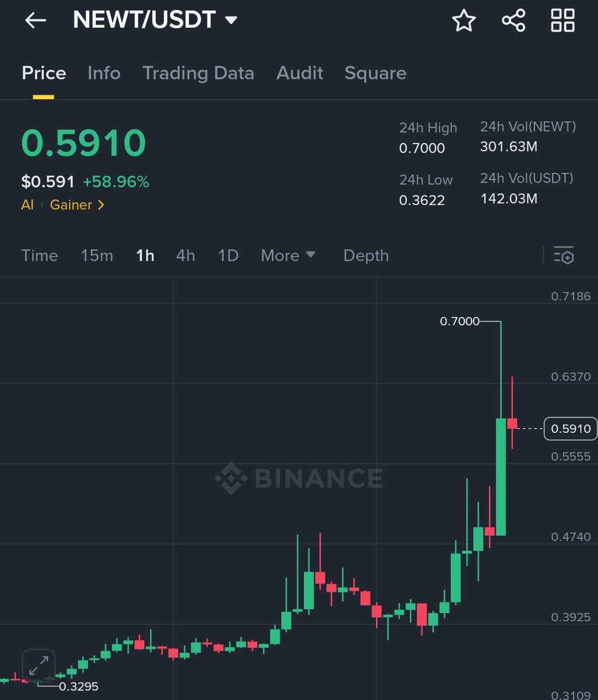Tap the 0.7186 price axis label

click(571, 296)
